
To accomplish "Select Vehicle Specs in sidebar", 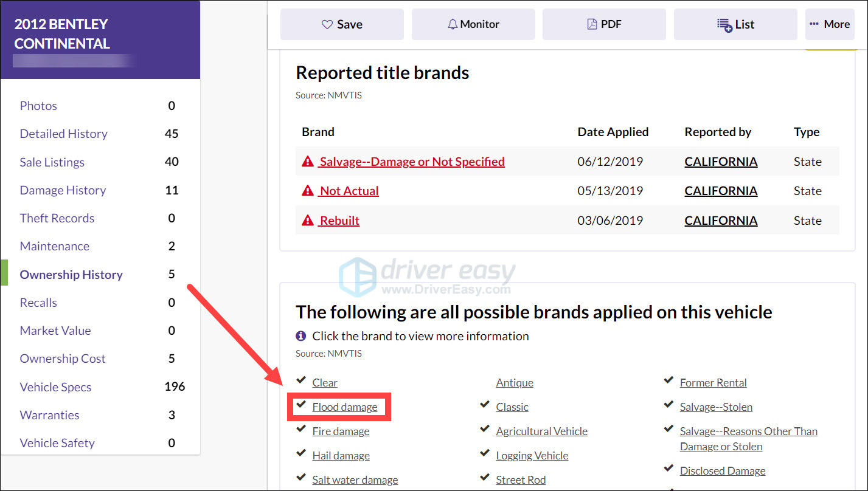I will click(x=56, y=387).
